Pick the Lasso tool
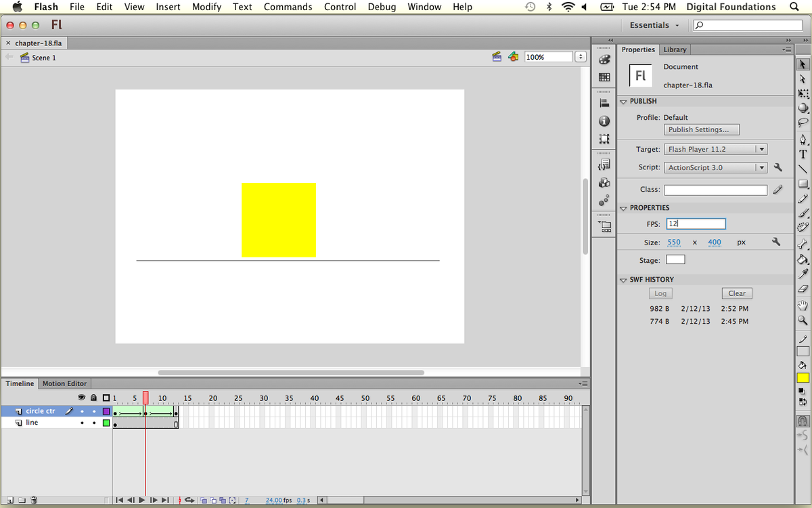 pos(803,123)
